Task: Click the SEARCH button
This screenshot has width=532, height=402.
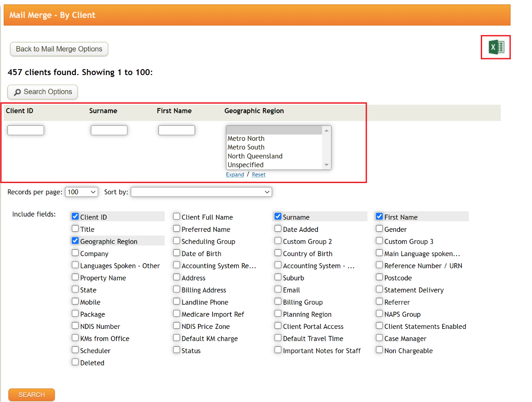Action: 31,395
